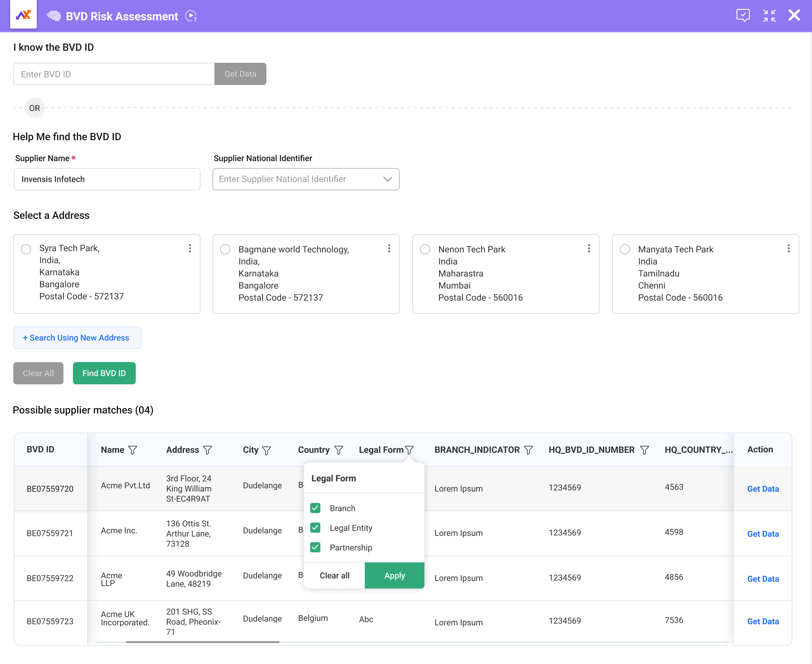The image size is (812, 664).
Task: Click the play help icon beside the title
Action: 191,16
